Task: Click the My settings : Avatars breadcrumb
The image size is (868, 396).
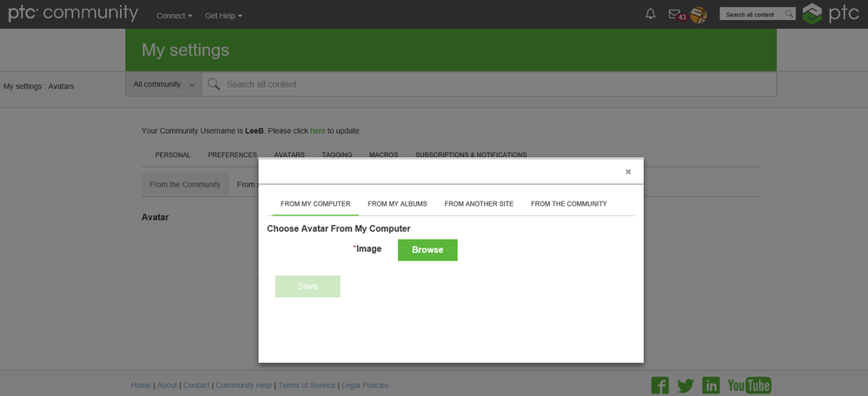Action: 39,86
